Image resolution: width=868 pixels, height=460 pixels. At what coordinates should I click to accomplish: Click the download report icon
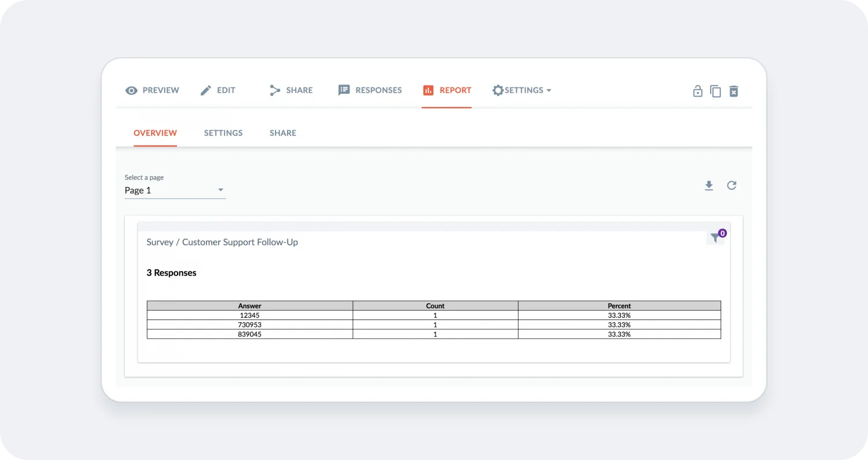coord(709,185)
